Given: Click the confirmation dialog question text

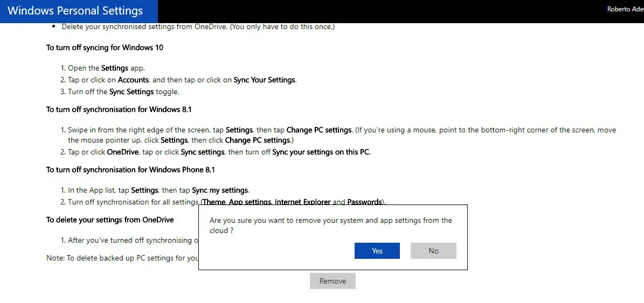Looking at the screenshot, I should click(330, 225).
